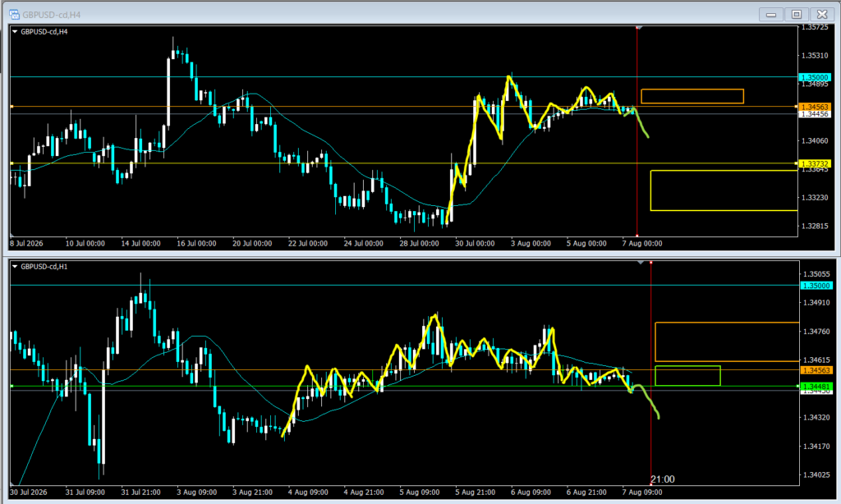Click the 1.34910 value on the H1 price scale
This screenshot has height=504, width=841.
tap(816, 302)
